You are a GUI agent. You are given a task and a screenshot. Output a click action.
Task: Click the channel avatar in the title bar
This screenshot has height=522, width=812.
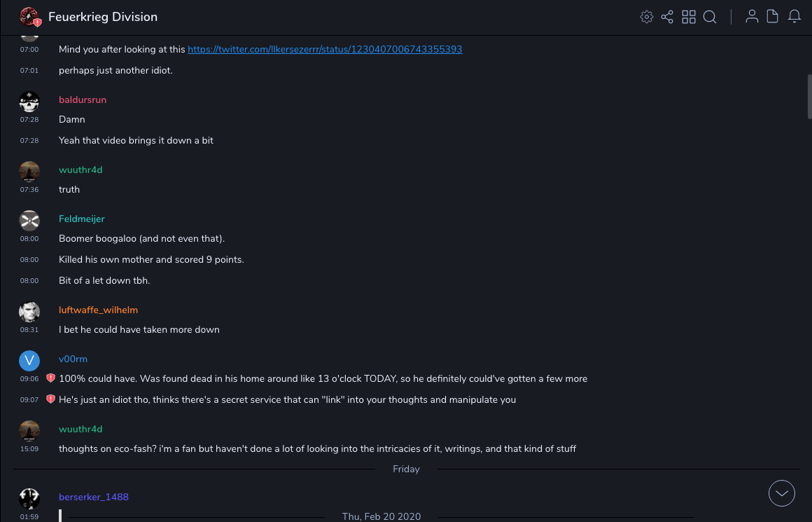click(x=29, y=17)
